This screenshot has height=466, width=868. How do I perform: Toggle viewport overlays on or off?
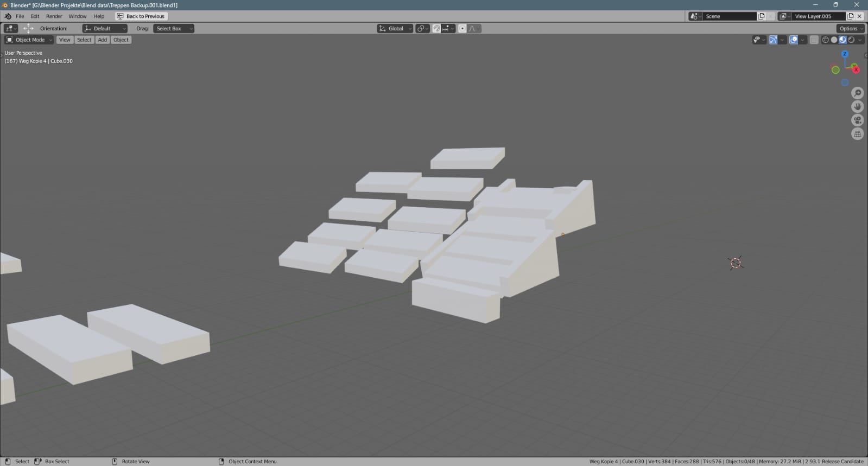794,40
